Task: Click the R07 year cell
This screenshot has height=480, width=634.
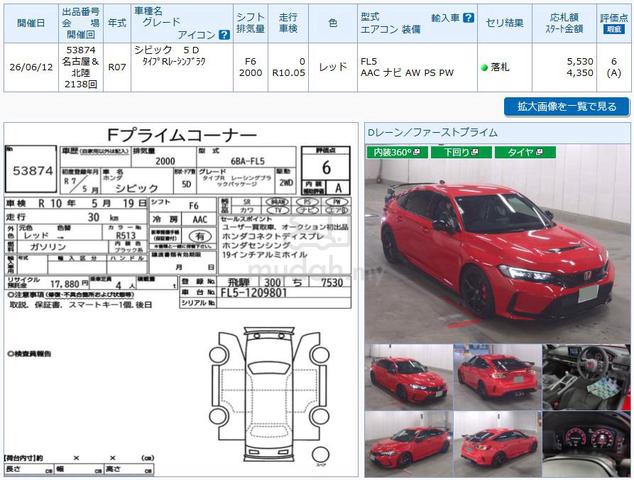Action: click(x=117, y=67)
